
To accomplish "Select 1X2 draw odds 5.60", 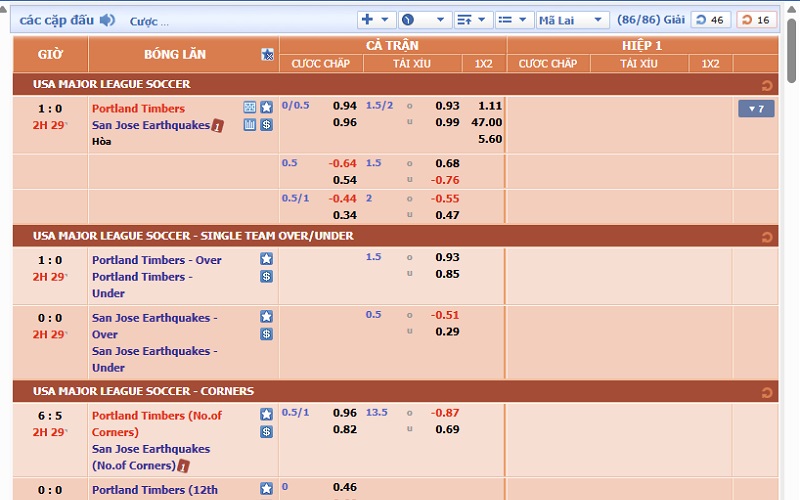I will (490, 139).
